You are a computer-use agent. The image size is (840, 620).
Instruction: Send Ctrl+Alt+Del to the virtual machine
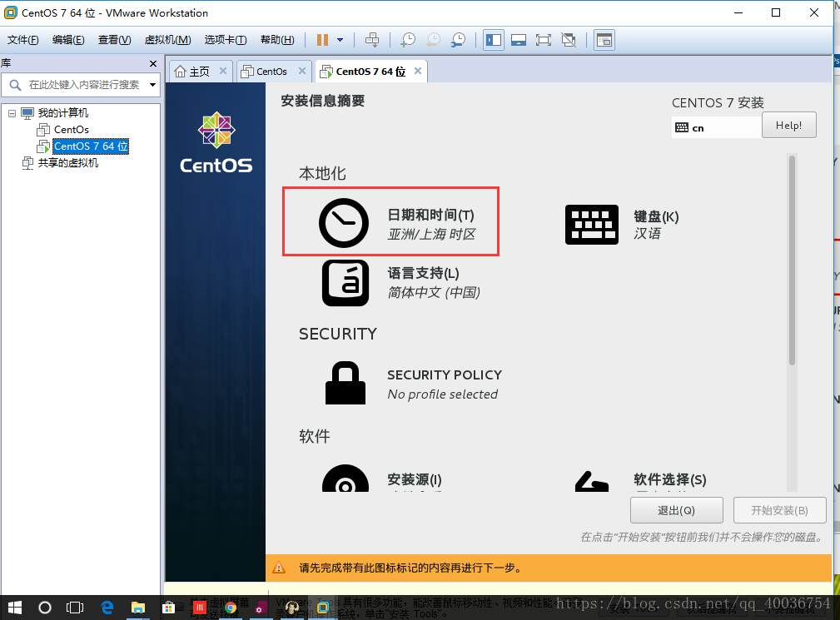coord(372,40)
